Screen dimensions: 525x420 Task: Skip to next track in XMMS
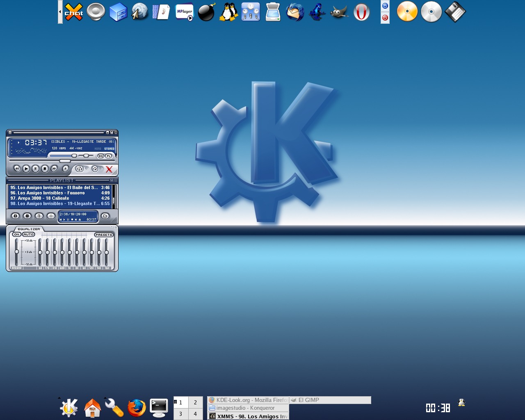(x=54, y=169)
